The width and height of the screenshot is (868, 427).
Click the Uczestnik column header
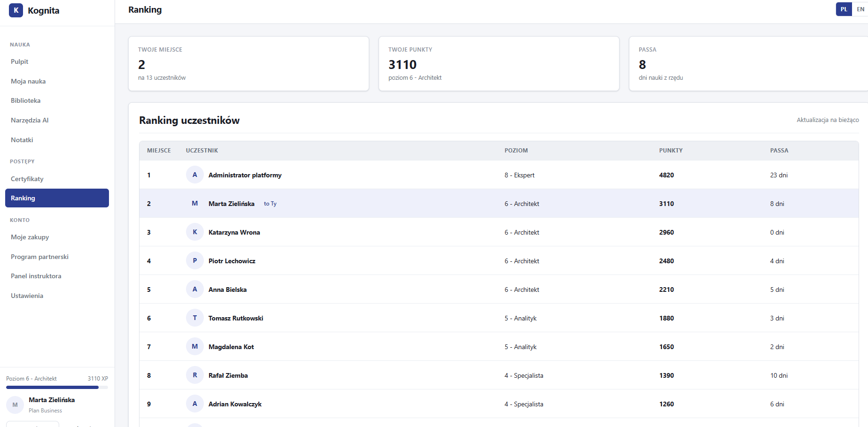202,151
